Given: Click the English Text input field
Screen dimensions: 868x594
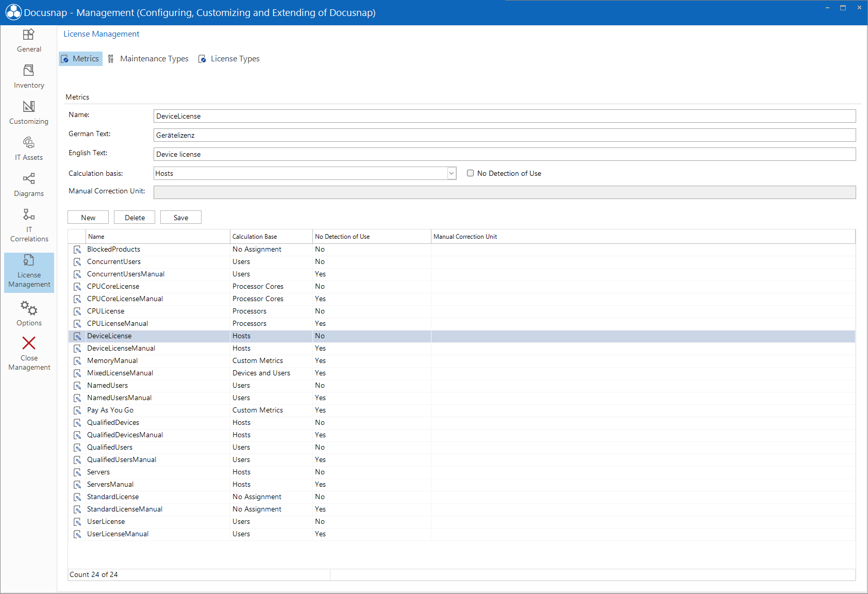Looking at the screenshot, I should [505, 154].
